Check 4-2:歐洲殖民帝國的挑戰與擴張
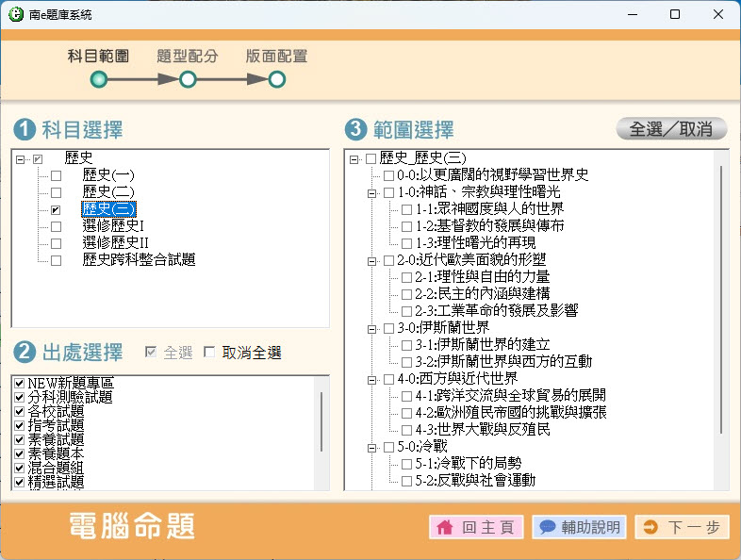741x560 pixels. (x=406, y=413)
